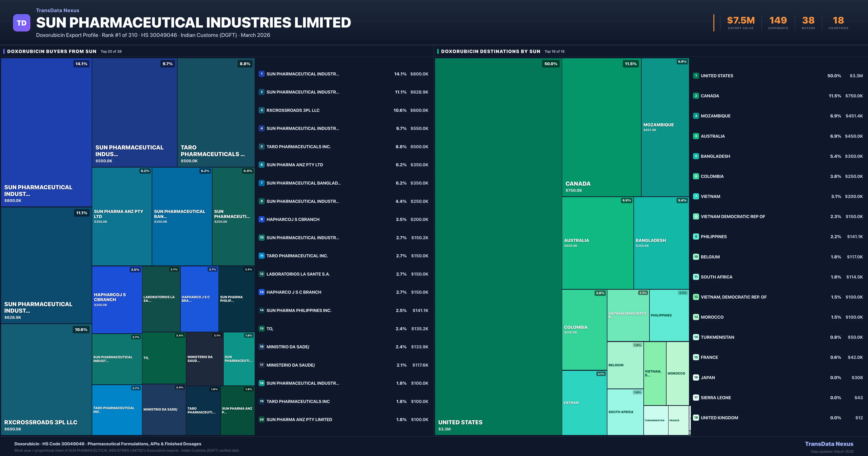868x456 pixels.
Task: Click rank badge 13 beside MOROCCO
Action: pyautogui.click(x=696, y=317)
